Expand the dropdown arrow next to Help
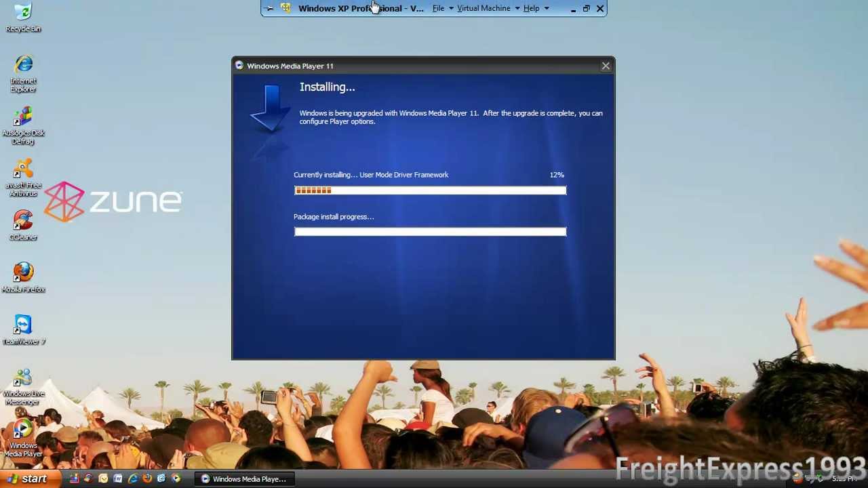The image size is (868, 488). coord(546,9)
